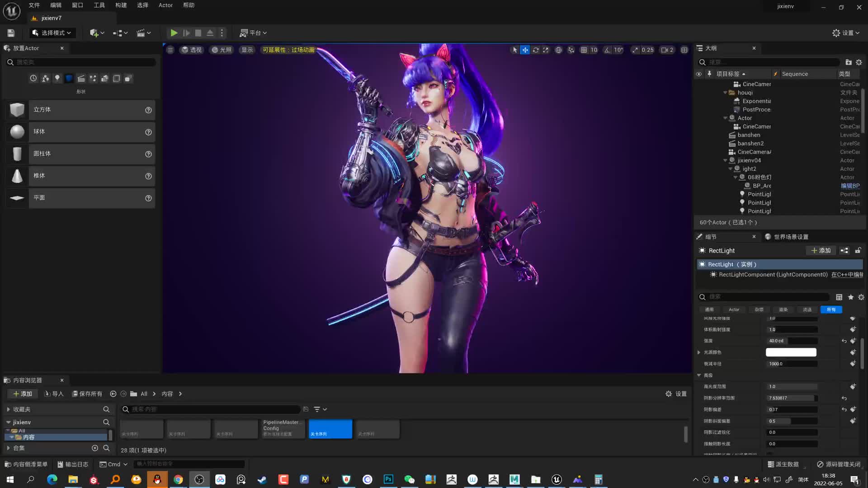Activate the translate (move) gizmo tool
Screen dimensions: 868x488
pos(525,50)
